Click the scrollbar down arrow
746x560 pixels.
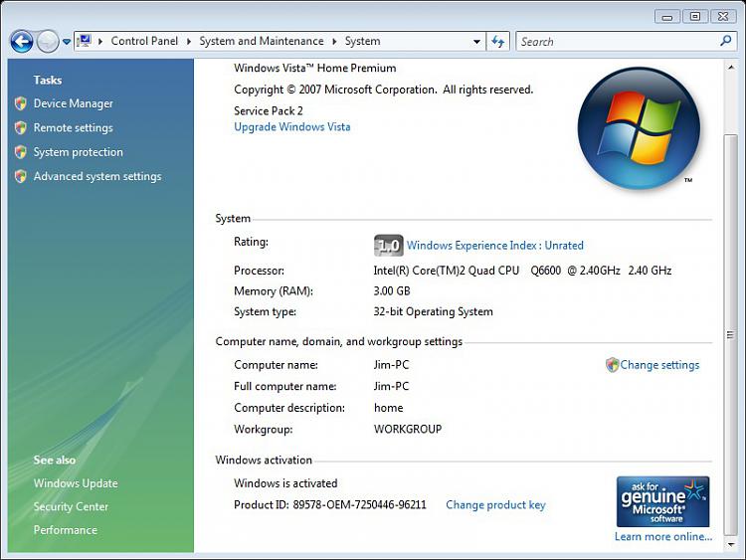click(x=730, y=545)
